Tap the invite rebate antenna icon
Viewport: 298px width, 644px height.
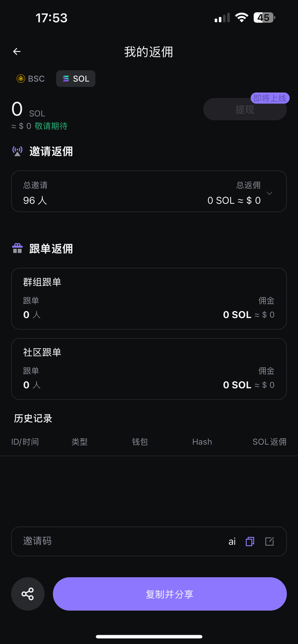[18, 151]
